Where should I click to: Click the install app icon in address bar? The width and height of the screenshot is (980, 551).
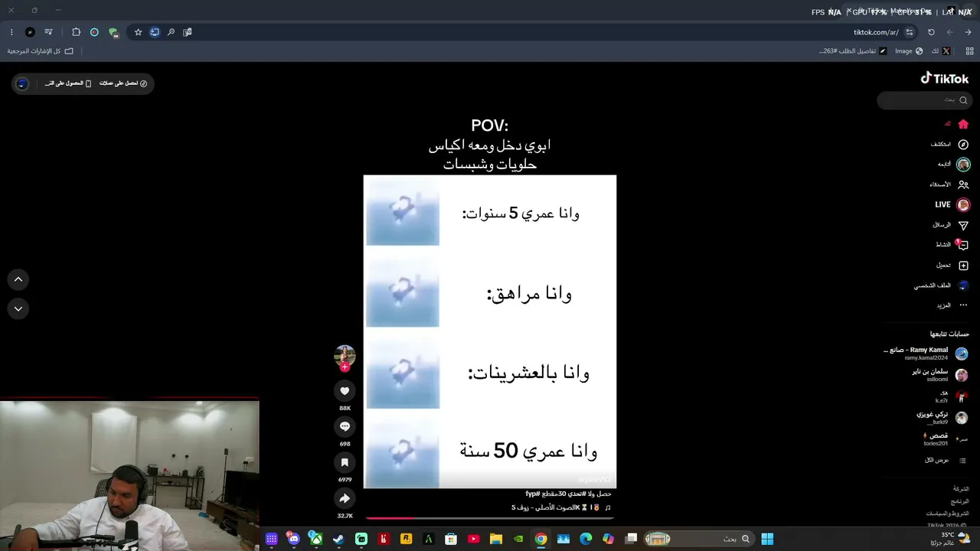pyautogui.click(x=155, y=32)
